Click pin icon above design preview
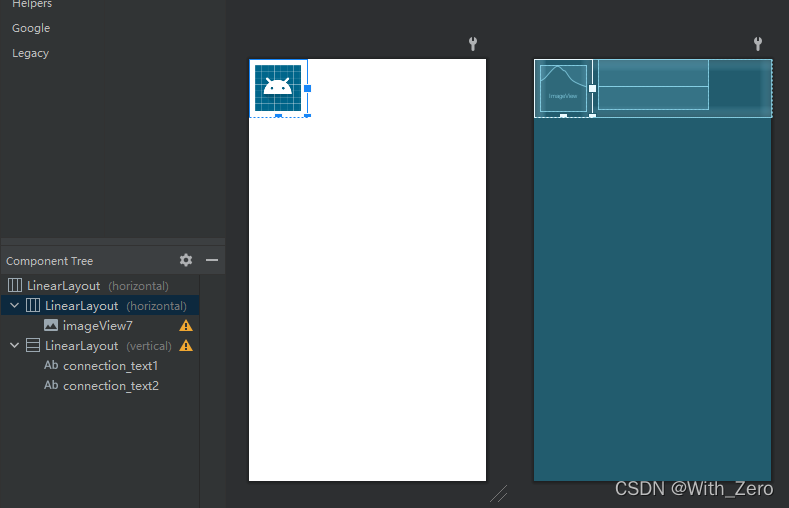 pos(473,44)
